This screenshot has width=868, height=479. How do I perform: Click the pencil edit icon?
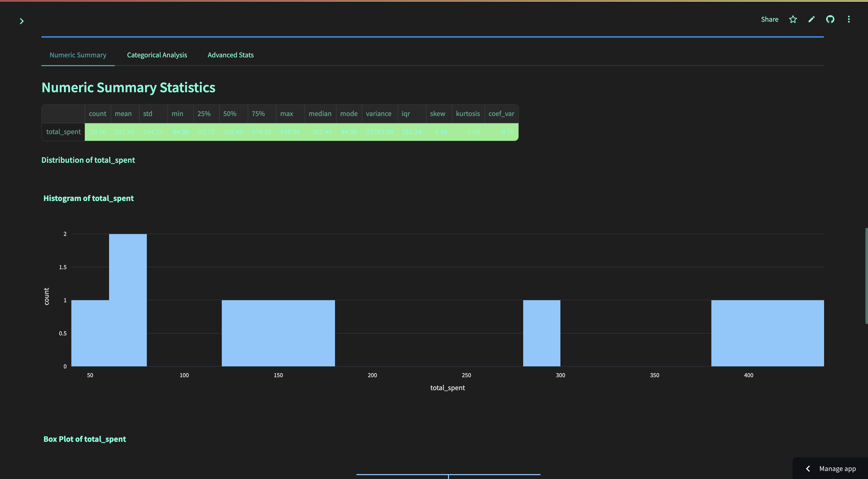point(811,19)
